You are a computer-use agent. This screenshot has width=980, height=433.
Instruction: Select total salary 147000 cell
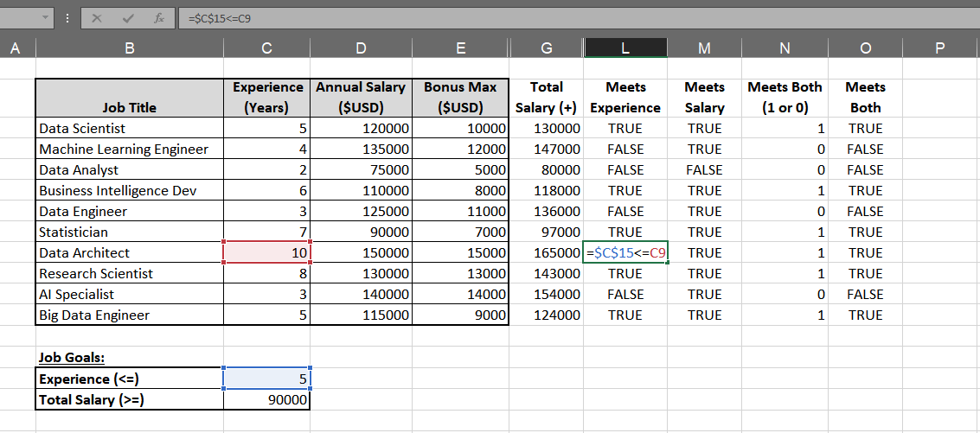coord(547,149)
